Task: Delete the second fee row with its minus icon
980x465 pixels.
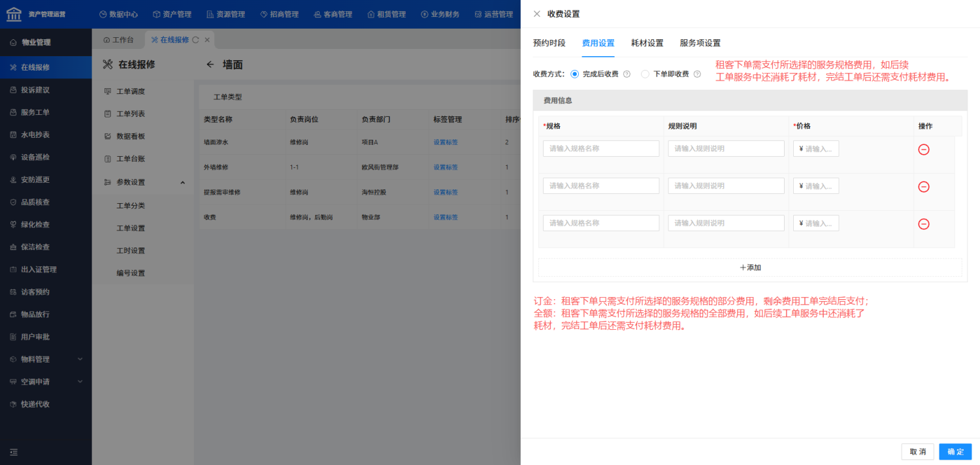Action: pyautogui.click(x=924, y=187)
